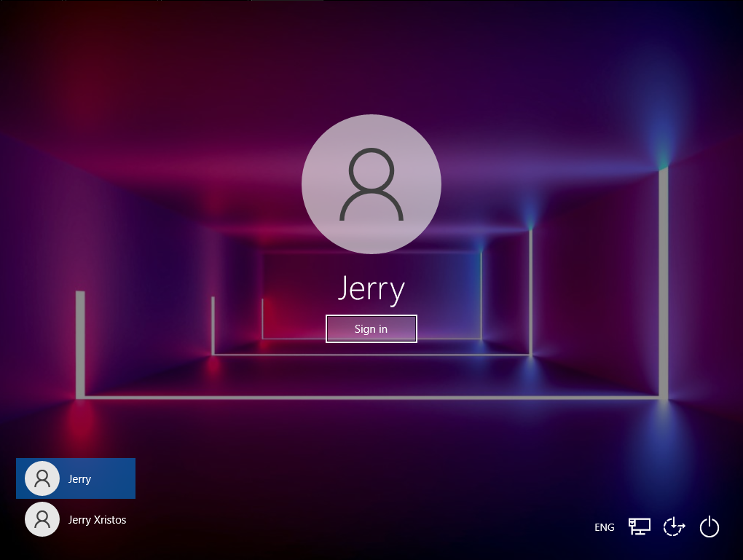Viewport: 743px width, 560px height.
Task: Open Ease of Access options
Action: click(x=675, y=527)
